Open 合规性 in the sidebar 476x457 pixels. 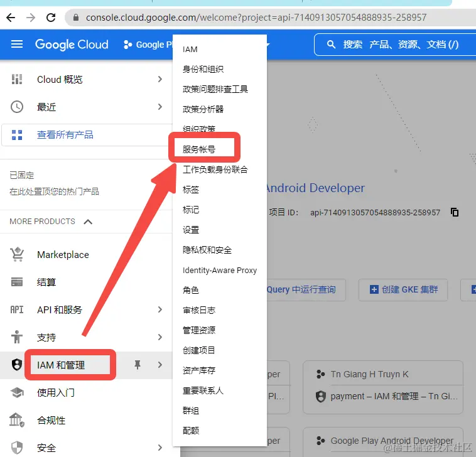click(x=51, y=420)
